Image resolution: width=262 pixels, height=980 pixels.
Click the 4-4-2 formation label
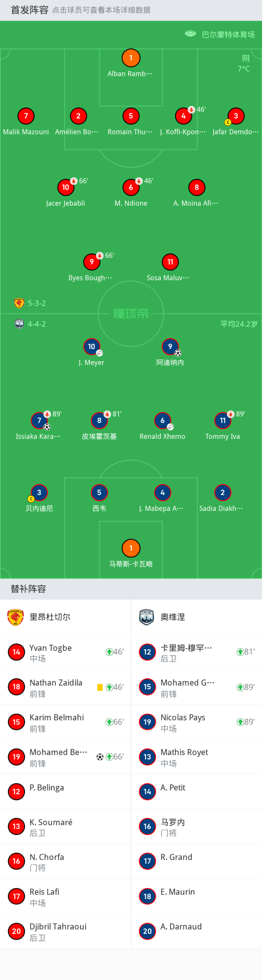(x=36, y=324)
